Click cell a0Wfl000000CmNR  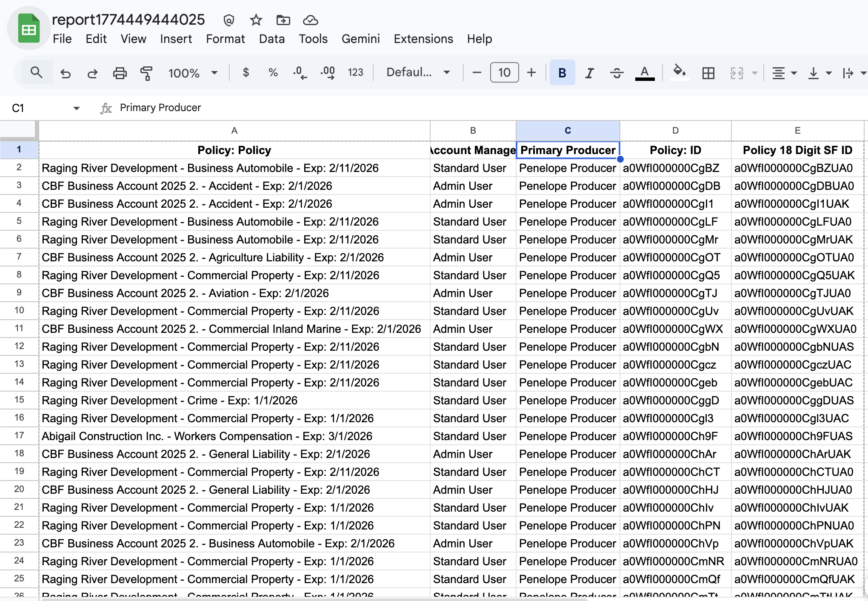675,561
